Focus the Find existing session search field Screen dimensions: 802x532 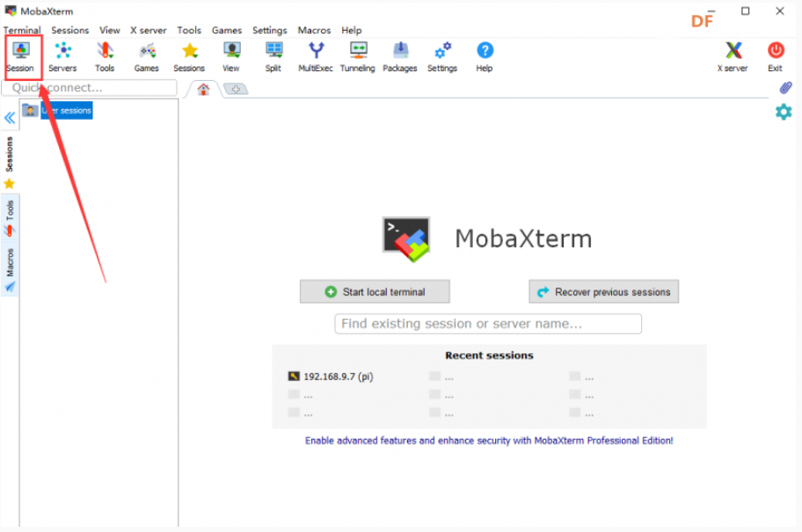(488, 324)
